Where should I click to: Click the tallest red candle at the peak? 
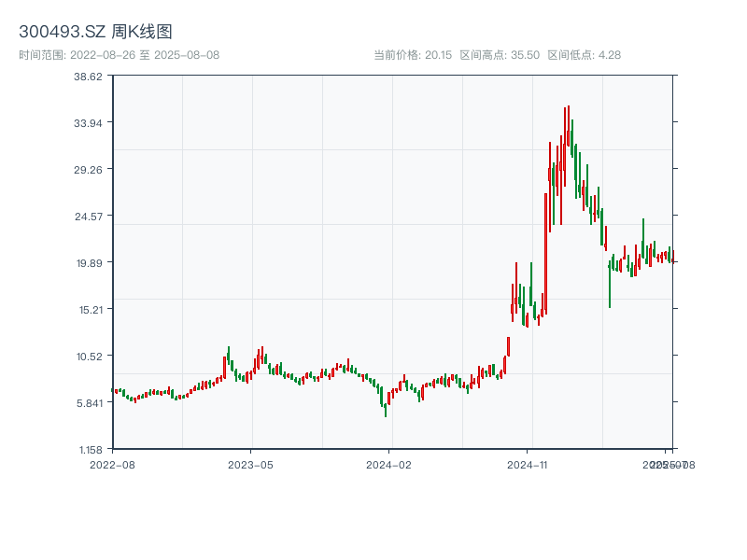(564, 140)
